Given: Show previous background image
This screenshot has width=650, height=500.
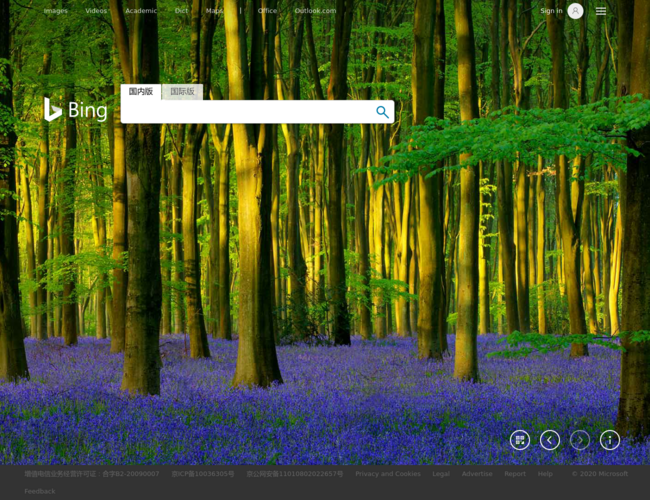Looking at the screenshot, I should click(x=550, y=440).
